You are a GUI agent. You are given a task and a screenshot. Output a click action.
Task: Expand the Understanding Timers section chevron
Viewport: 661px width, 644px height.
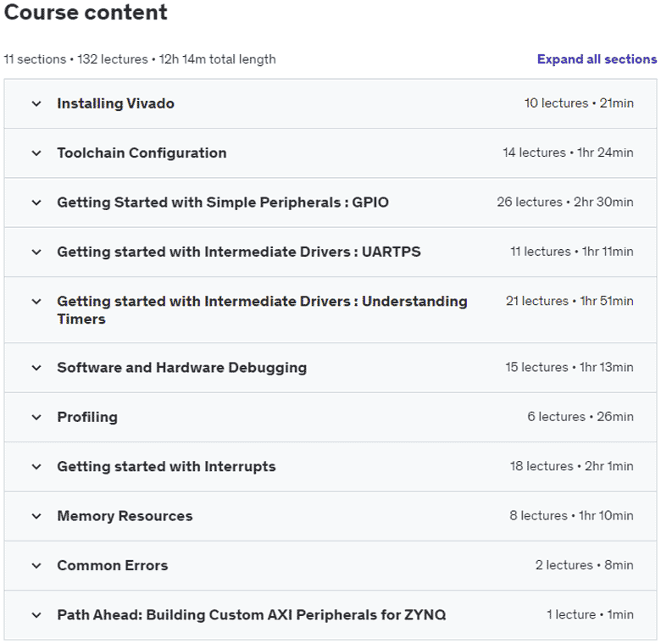point(36,302)
